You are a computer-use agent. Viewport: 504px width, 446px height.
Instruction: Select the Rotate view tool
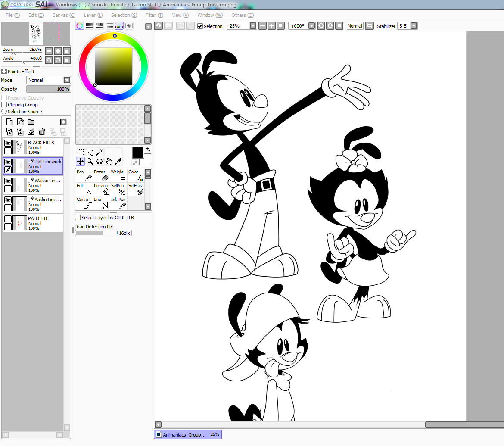pos(100,162)
